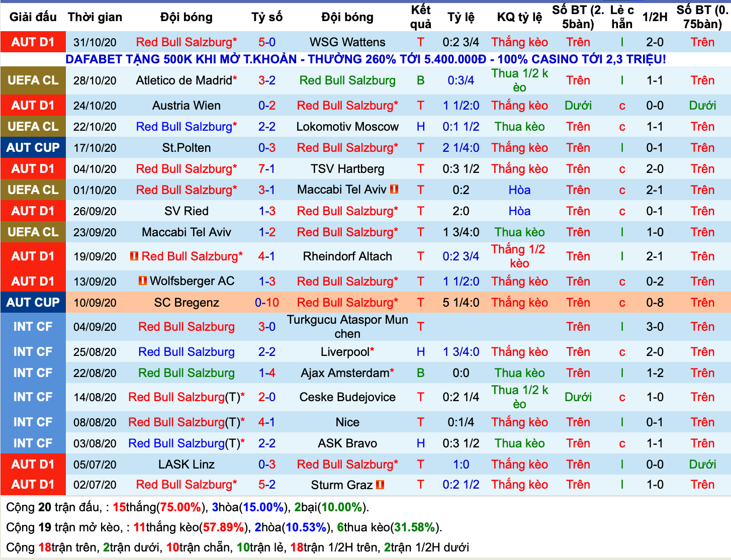Click the Thua 1/2 kèo result in Atletico row
The height and width of the screenshot is (560, 731).
(x=519, y=80)
